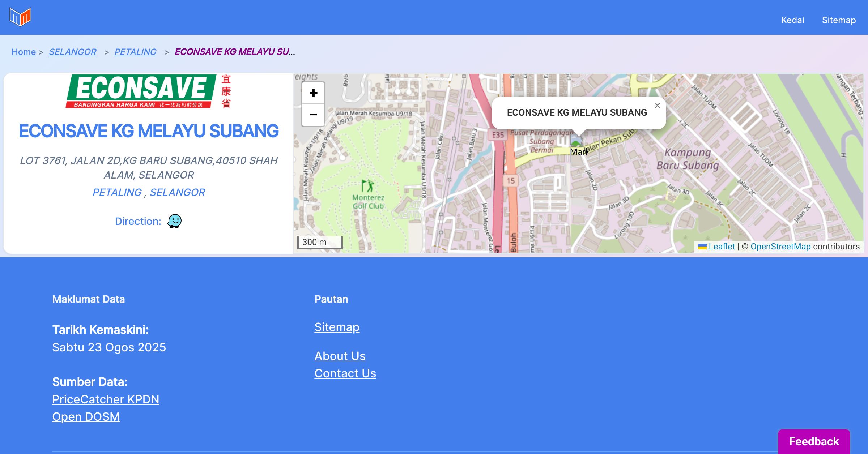Screen dimensions: 868x454
Task: Open the Contact Us link
Action: 345,373
